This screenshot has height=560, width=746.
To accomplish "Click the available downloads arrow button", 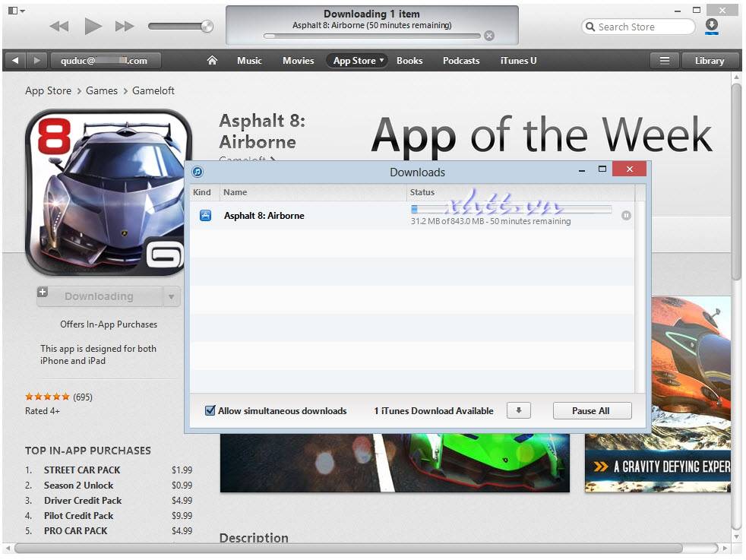I will tap(519, 410).
